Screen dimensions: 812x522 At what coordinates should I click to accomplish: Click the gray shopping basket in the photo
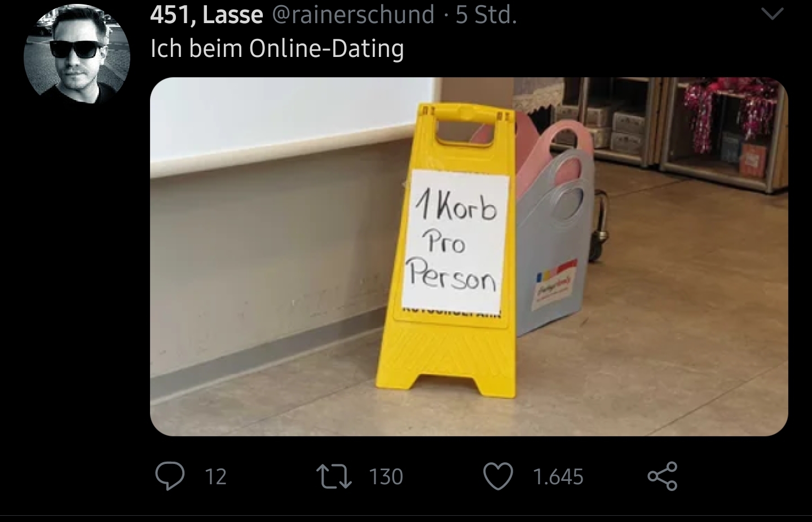pyautogui.click(x=554, y=242)
